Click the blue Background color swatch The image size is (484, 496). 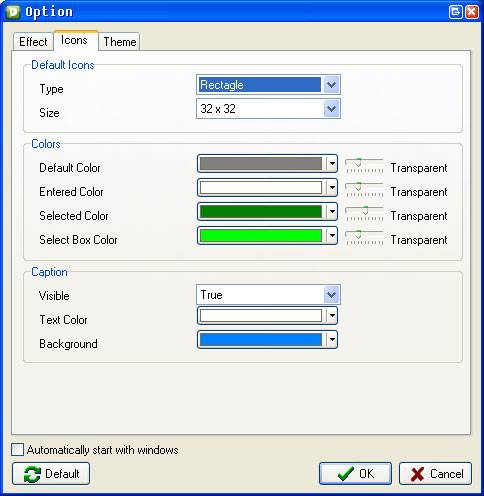(x=261, y=339)
